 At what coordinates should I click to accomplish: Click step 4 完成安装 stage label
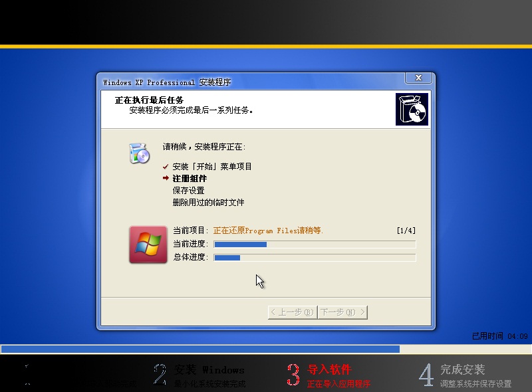[462, 369]
